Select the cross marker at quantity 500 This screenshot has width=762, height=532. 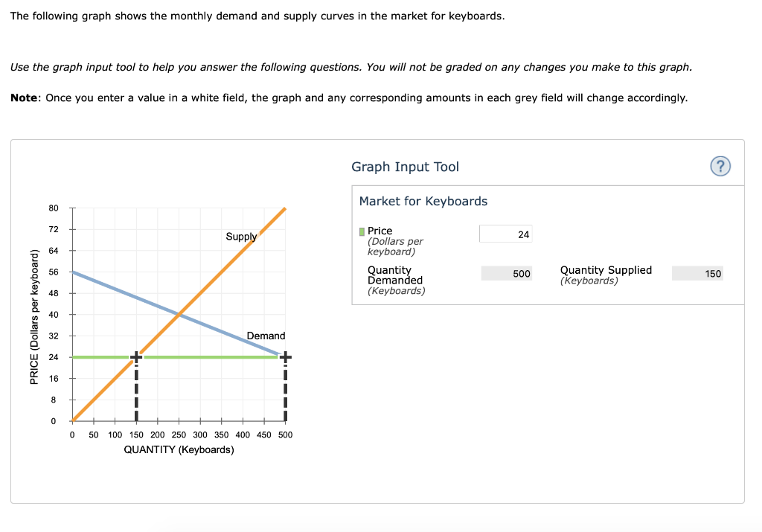[285, 357]
